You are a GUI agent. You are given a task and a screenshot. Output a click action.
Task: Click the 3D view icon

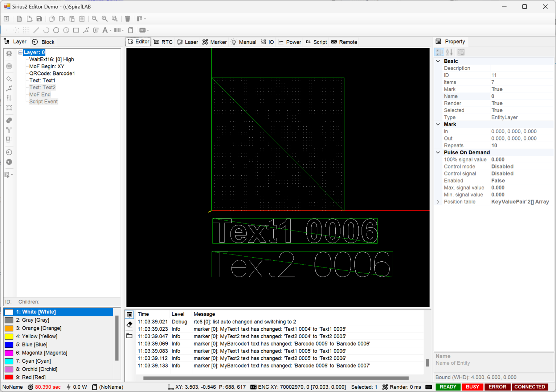click(9, 66)
